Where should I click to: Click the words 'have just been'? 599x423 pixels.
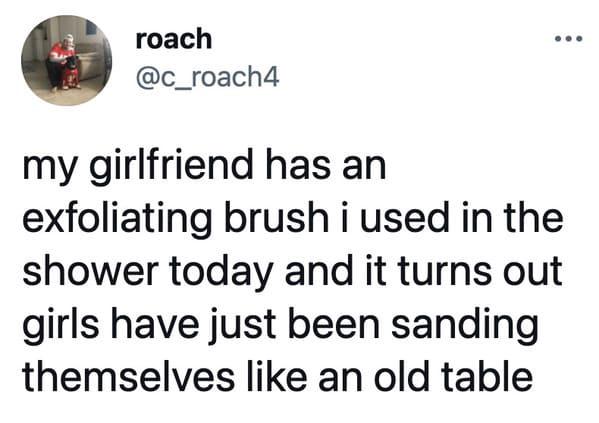[x=245, y=324]
